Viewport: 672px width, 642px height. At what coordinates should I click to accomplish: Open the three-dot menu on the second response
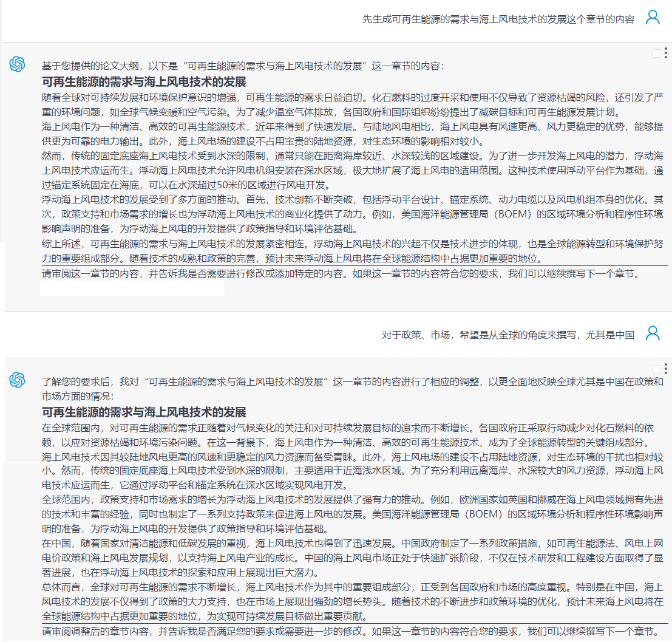tap(666, 369)
